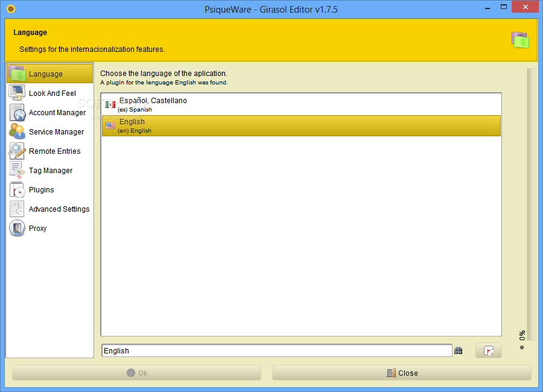Viewport: 543px width, 392px height.
Task: Show Advanced Settings page
Action: point(50,209)
